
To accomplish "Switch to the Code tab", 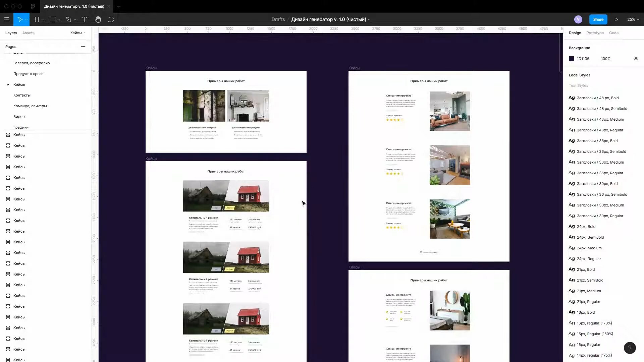I will coord(613,33).
